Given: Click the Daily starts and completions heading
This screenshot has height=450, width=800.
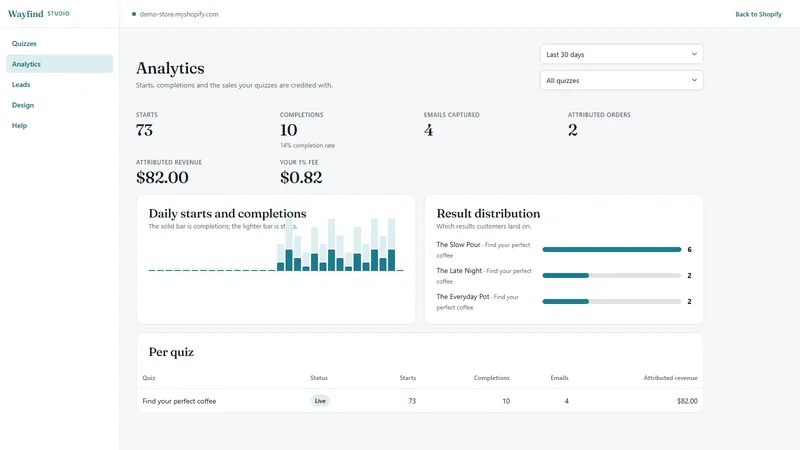Looking at the screenshot, I should click(228, 213).
